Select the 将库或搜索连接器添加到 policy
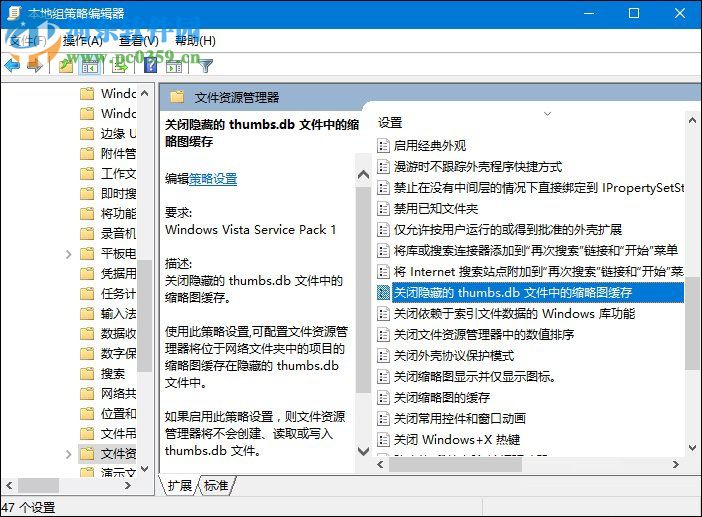Viewport: 702px width, 517px height. click(536, 251)
